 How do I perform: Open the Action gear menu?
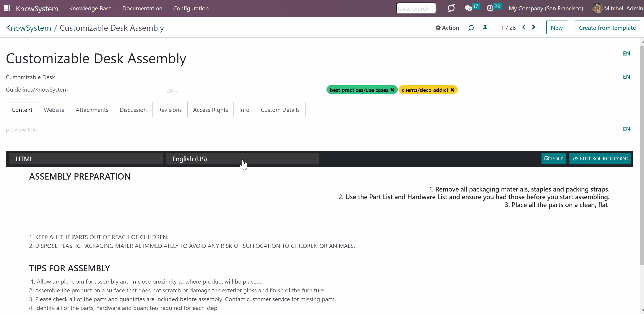point(447,28)
